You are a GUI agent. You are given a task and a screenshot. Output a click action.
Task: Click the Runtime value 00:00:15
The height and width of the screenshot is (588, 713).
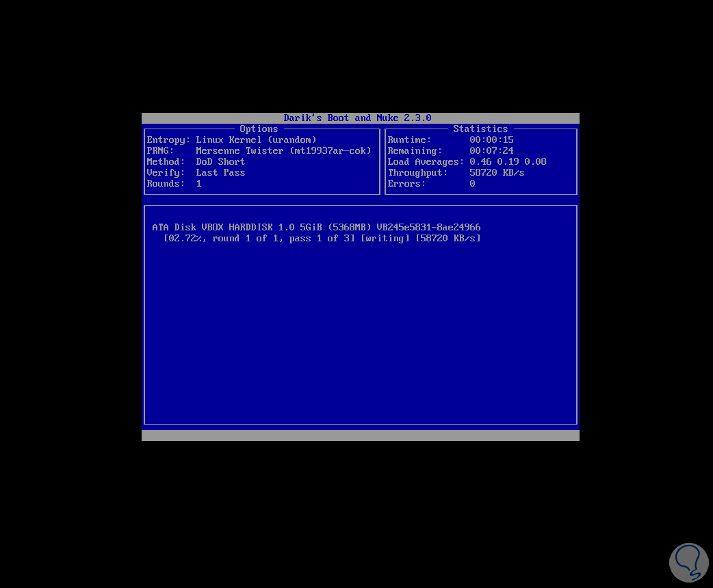coord(491,140)
